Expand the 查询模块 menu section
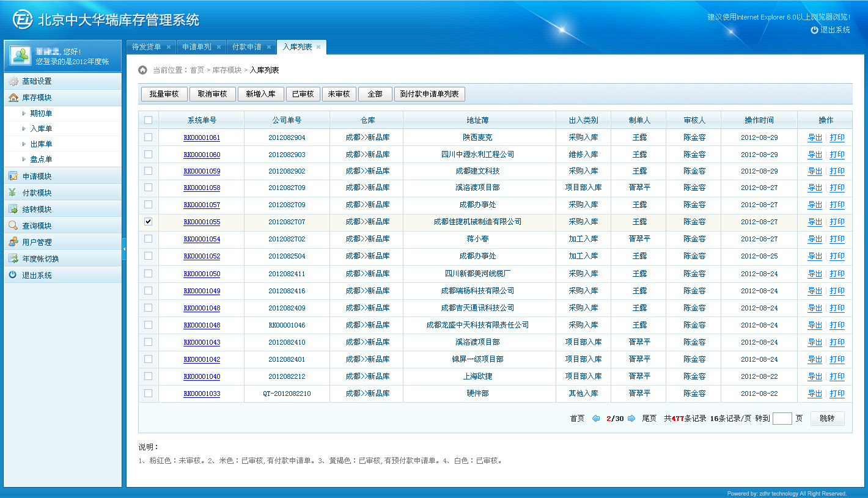The width and height of the screenshot is (868, 498). click(x=62, y=226)
